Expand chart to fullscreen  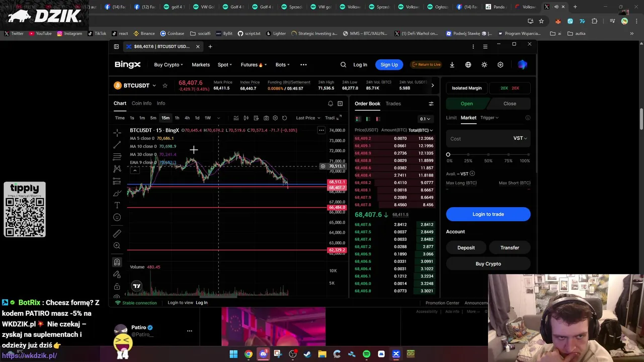click(x=339, y=118)
